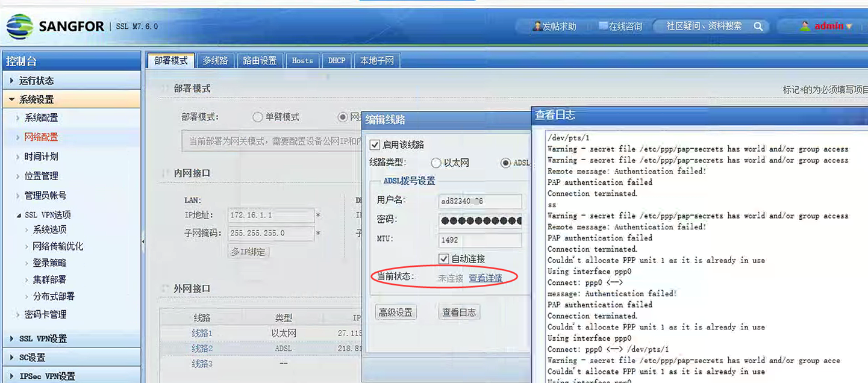
Task: Open 位置管理 in the sidebar
Action: point(41,176)
